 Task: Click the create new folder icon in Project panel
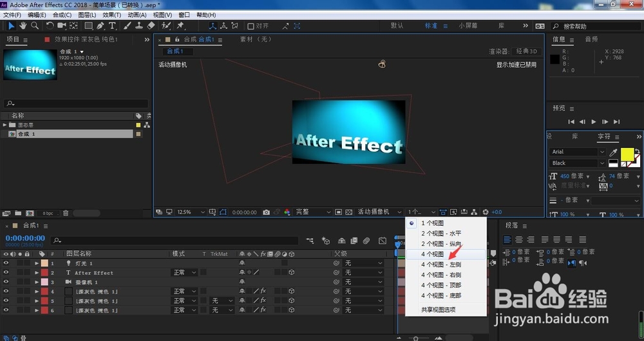tap(18, 214)
